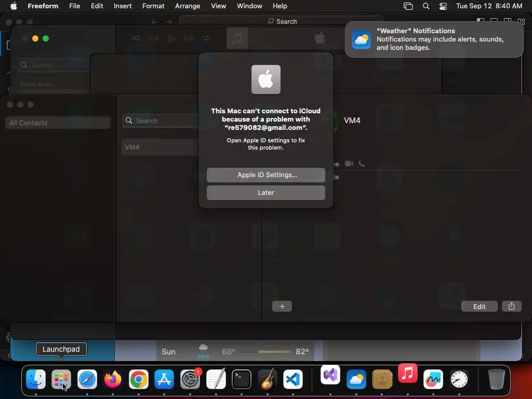Click previous track in the Music window
Viewport: 532px width, 399px height.
click(x=153, y=38)
